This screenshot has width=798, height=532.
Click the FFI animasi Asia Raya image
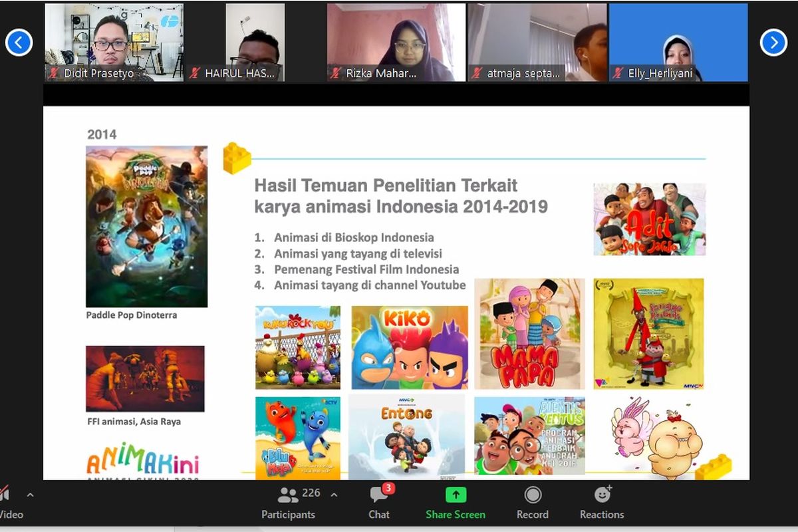coord(145,378)
